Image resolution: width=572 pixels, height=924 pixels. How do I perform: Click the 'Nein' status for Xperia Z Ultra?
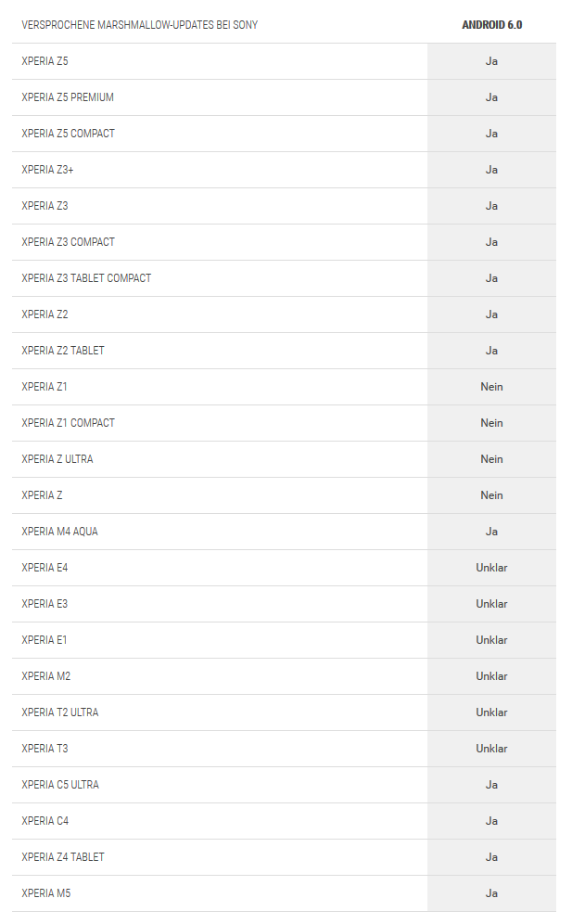tap(491, 459)
